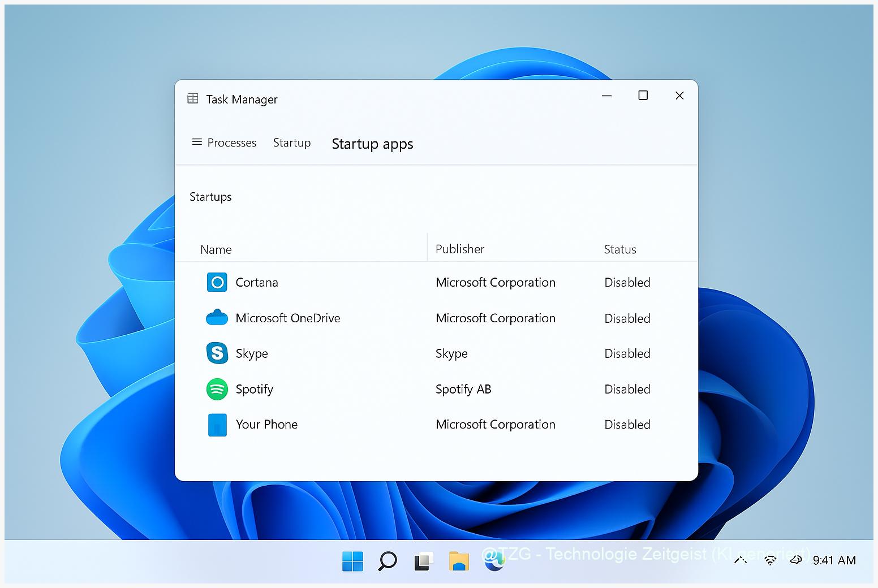Image resolution: width=878 pixels, height=588 pixels.
Task: Open Windows Search from the taskbar
Action: pos(388,561)
